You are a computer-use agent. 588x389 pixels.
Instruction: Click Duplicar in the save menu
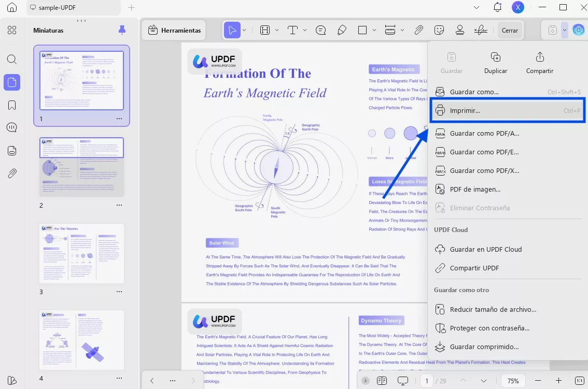coord(495,63)
